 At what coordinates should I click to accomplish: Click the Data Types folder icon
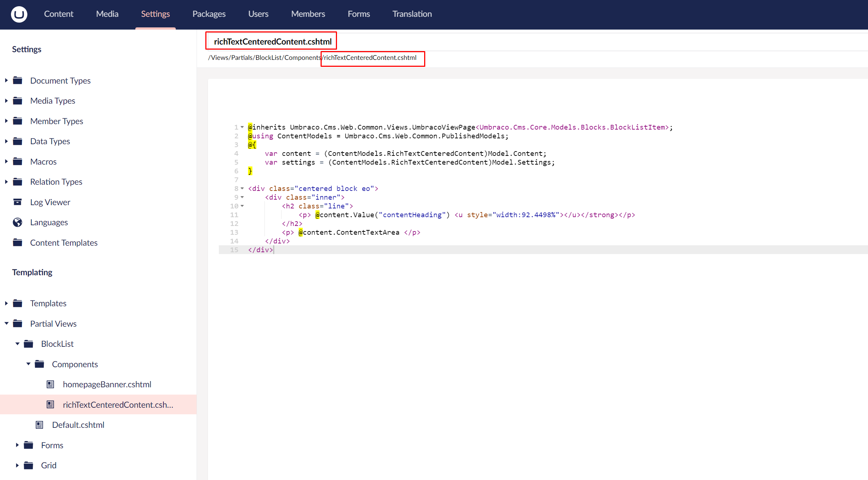18,141
